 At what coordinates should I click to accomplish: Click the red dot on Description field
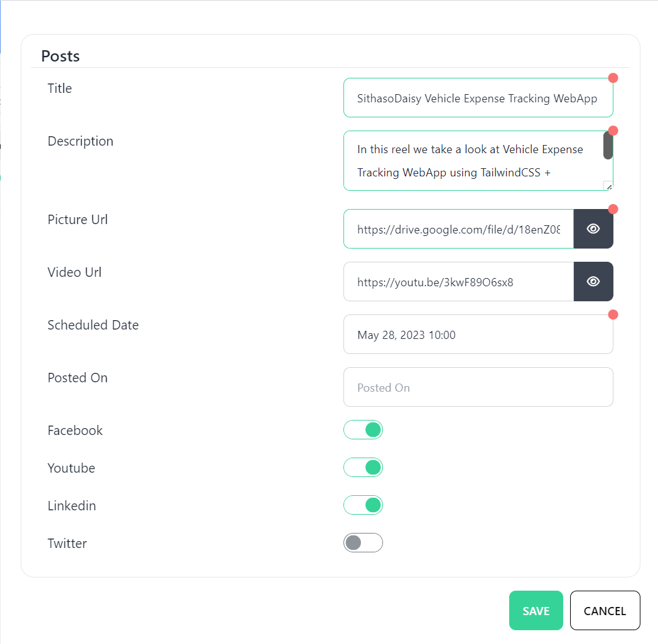tap(613, 131)
